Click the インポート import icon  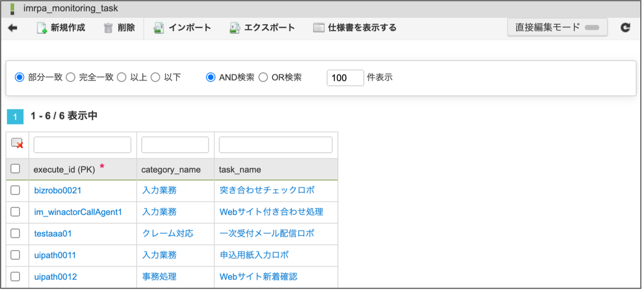(x=158, y=28)
